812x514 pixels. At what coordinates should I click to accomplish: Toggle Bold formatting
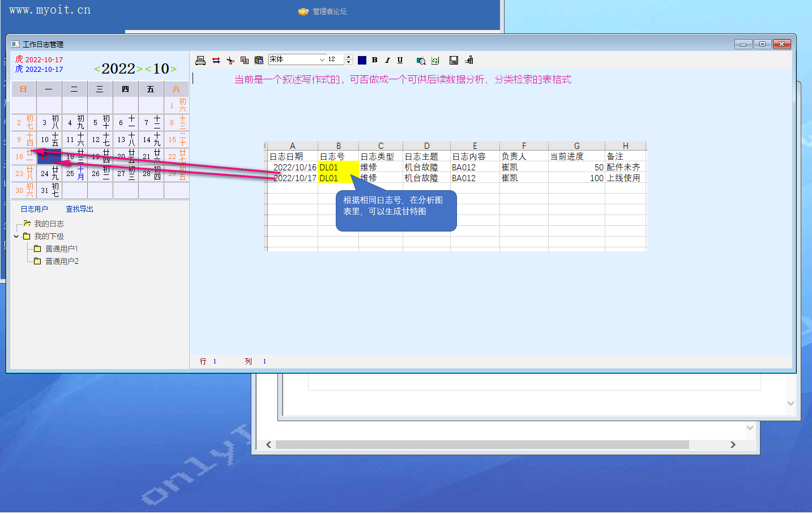pyautogui.click(x=375, y=60)
